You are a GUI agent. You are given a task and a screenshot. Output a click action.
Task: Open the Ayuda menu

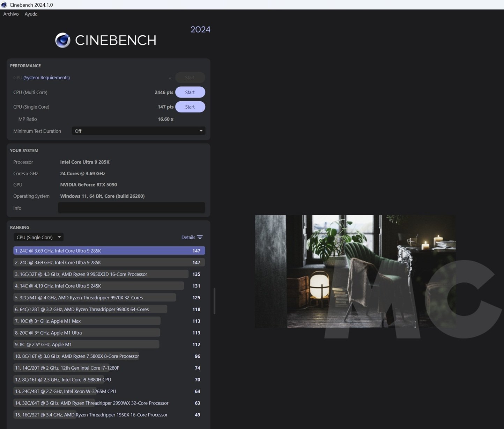click(x=31, y=14)
